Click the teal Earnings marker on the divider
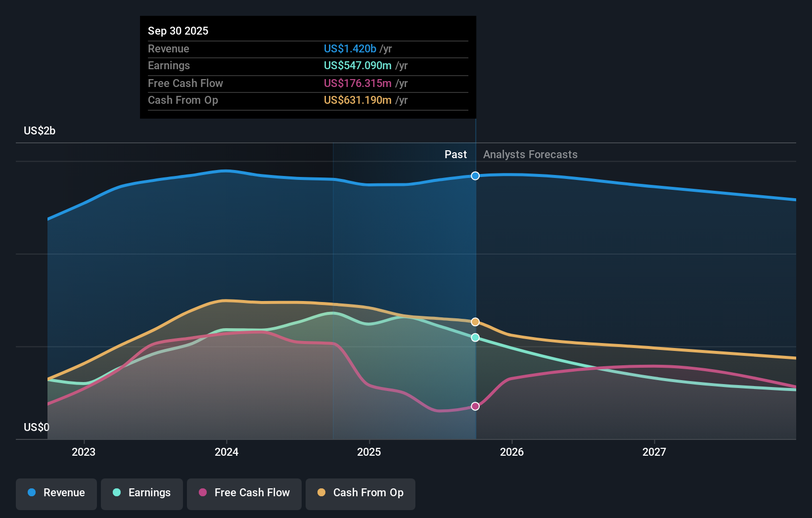812x518 pixels. [475, 338]
